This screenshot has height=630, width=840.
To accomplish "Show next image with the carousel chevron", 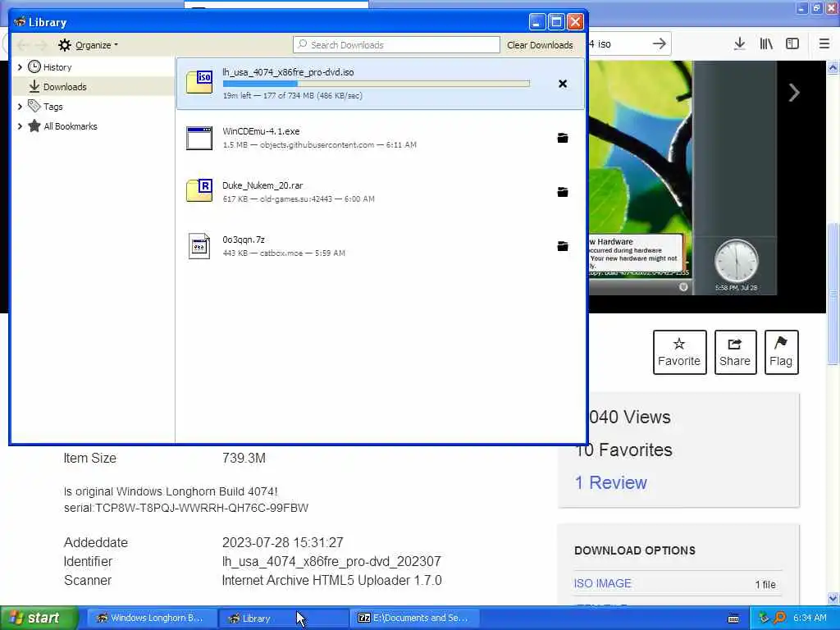I will click(x=794, y=93).
